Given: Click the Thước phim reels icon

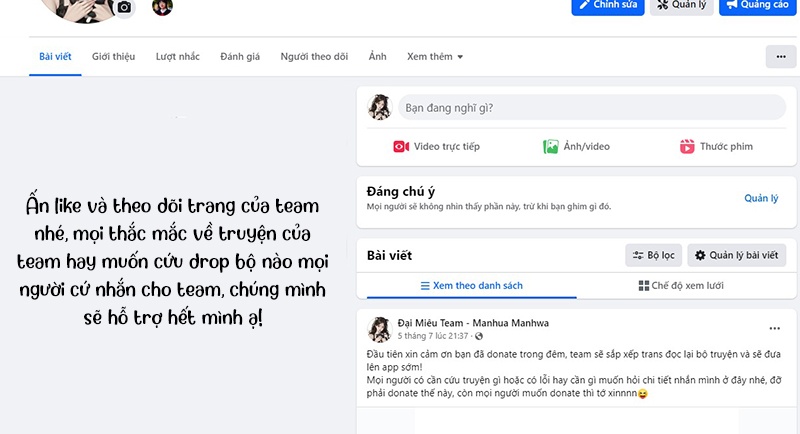Looking at the screenshot, I should pyautogui.click(x=687, y=146).
